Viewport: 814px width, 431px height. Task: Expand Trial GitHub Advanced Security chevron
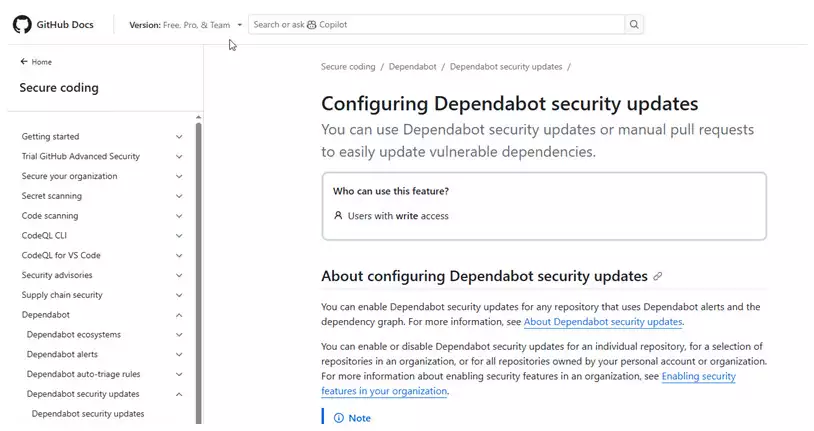click(x=179, y=156)
